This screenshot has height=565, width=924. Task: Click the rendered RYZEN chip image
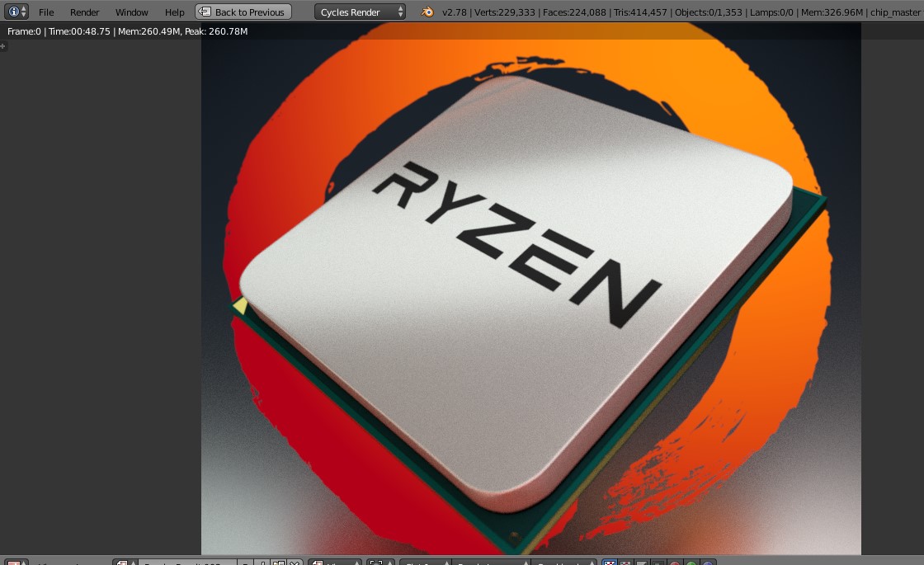click(x=531, y=289)
